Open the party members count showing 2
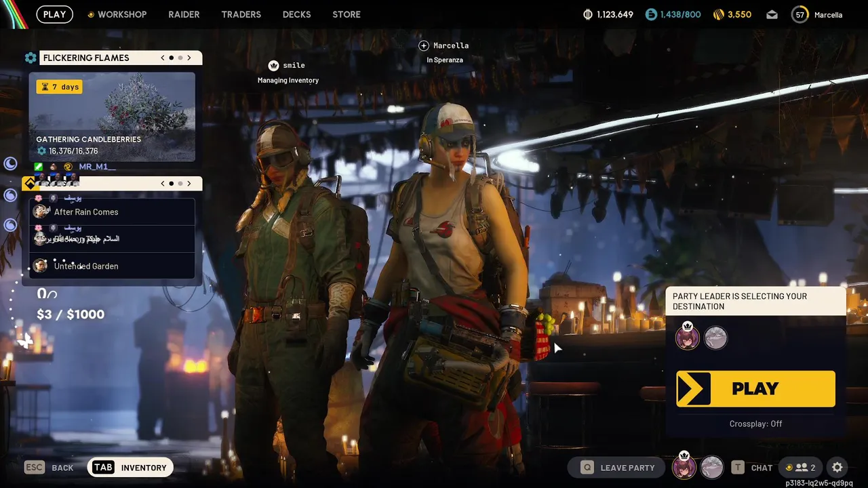This screenshot has height=488, width=868. (801, 467)
